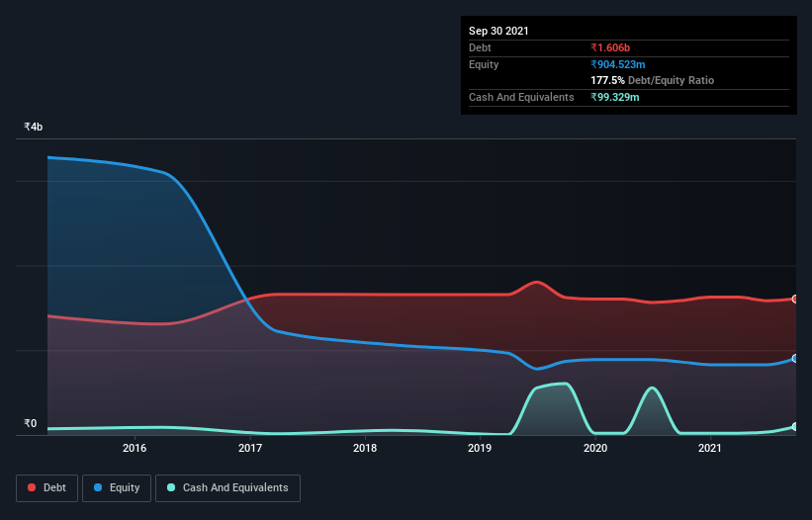
Task: Toggle the Equity legend button
Action: click(x=117, y=488)
